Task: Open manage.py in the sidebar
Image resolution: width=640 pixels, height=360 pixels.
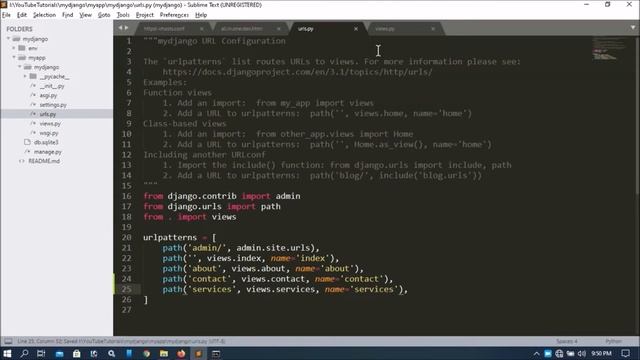Action: pos(48,152)
